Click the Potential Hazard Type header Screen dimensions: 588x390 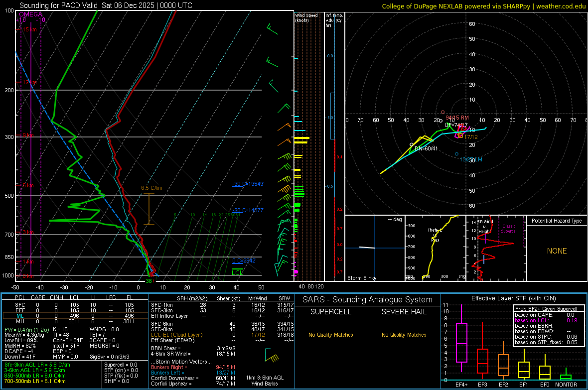coord(557,221)
